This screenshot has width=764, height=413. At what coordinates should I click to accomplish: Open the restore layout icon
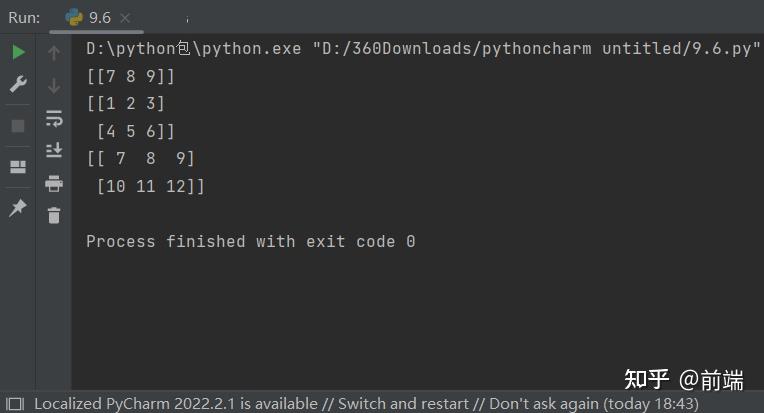click(x=18, y=167)
